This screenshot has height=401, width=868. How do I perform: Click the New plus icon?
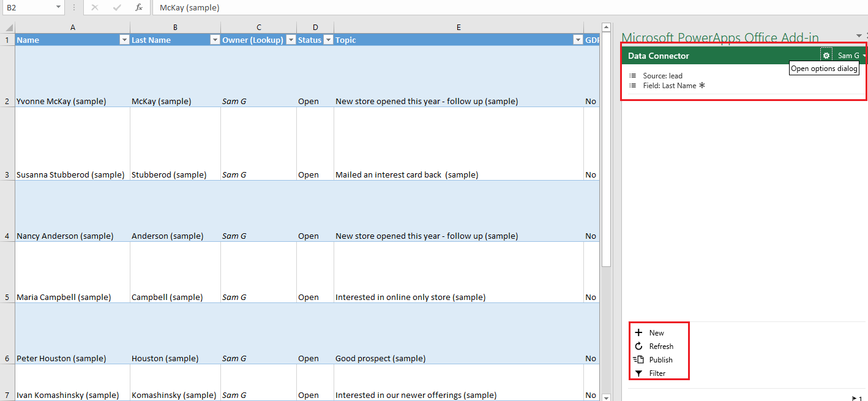coord(638,333)
